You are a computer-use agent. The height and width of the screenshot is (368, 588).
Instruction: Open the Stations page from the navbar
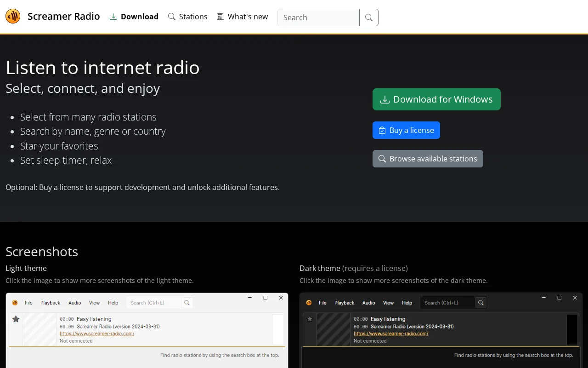pyautogui.click(x=187, y=17)
